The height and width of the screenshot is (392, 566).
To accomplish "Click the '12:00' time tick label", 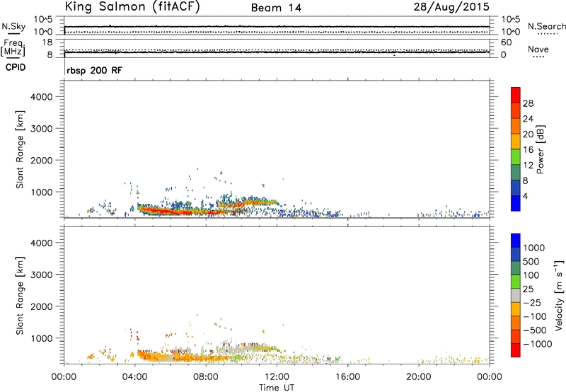I will 277,377.
